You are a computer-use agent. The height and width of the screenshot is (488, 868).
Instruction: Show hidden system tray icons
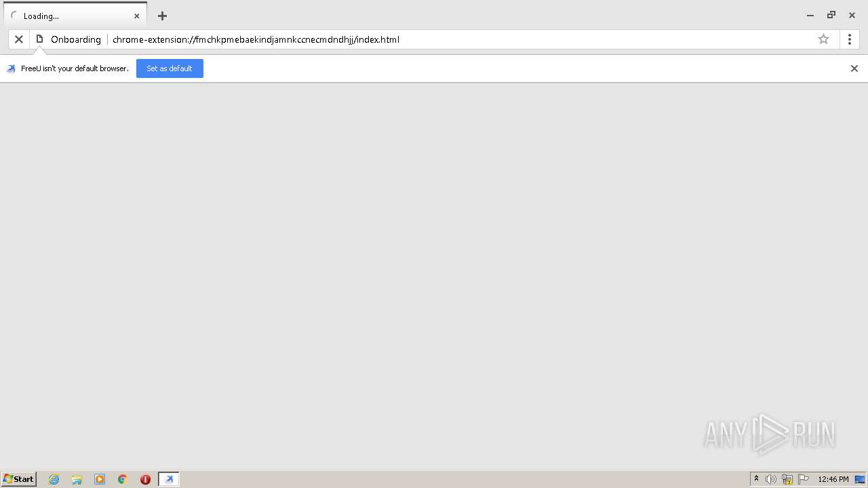point(756,479)
